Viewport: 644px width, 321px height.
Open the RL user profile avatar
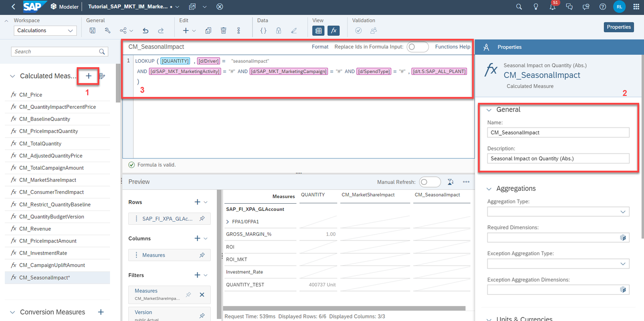coord(619,7)
